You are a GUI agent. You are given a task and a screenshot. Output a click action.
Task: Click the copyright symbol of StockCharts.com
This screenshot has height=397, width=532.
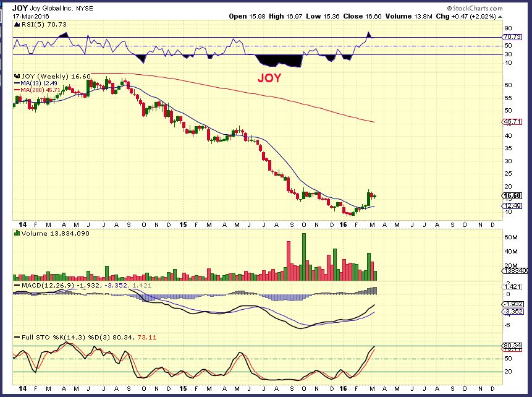pyautogui.click(x=450, y=9)
